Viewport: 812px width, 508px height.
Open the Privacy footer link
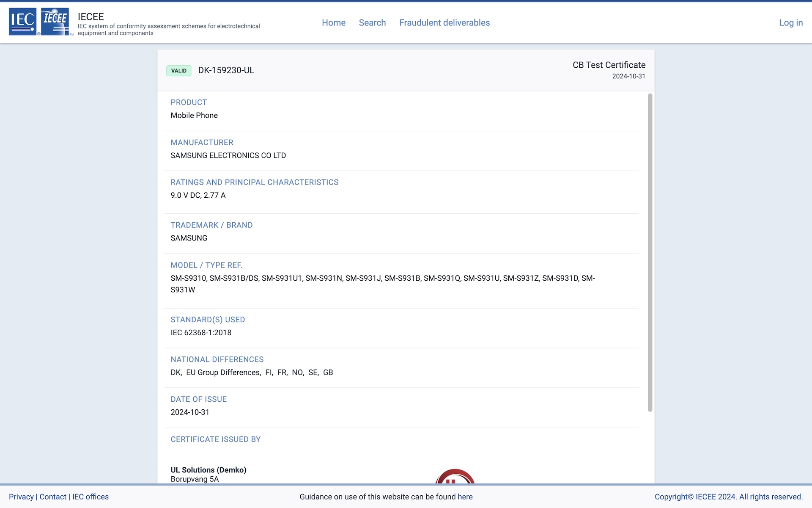21,497
